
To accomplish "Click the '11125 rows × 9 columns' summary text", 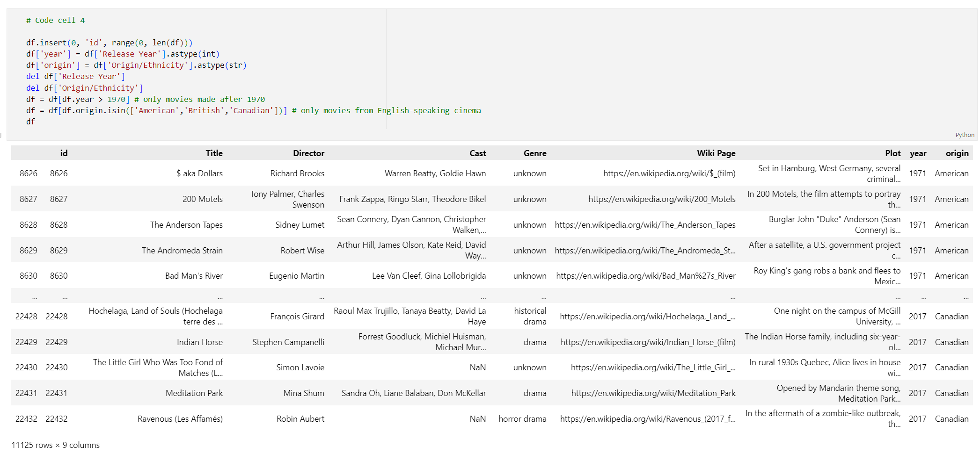I will pyautogui.click(x=56, y=445).
